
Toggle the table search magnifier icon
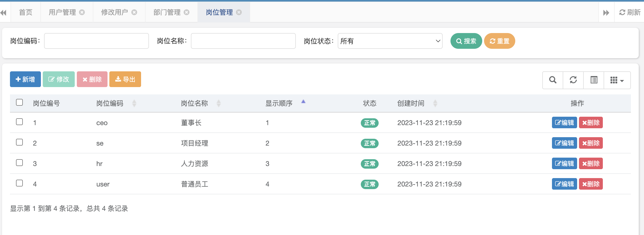pos(553,80)
